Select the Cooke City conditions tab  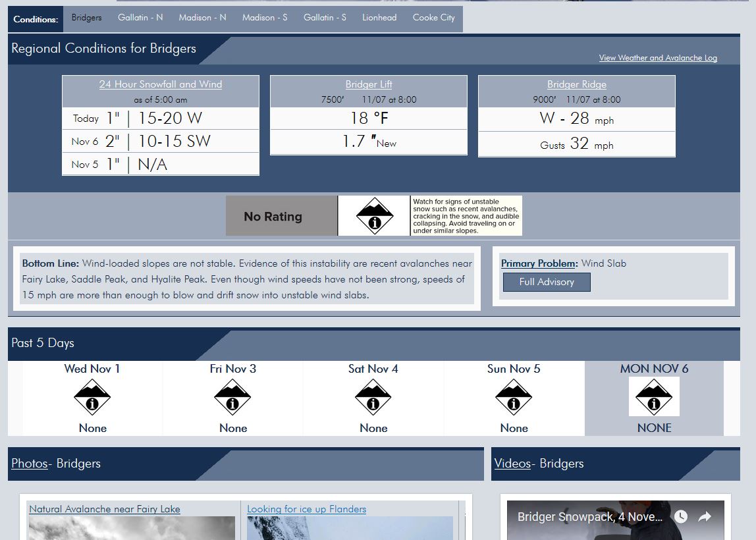pos(433,18)
